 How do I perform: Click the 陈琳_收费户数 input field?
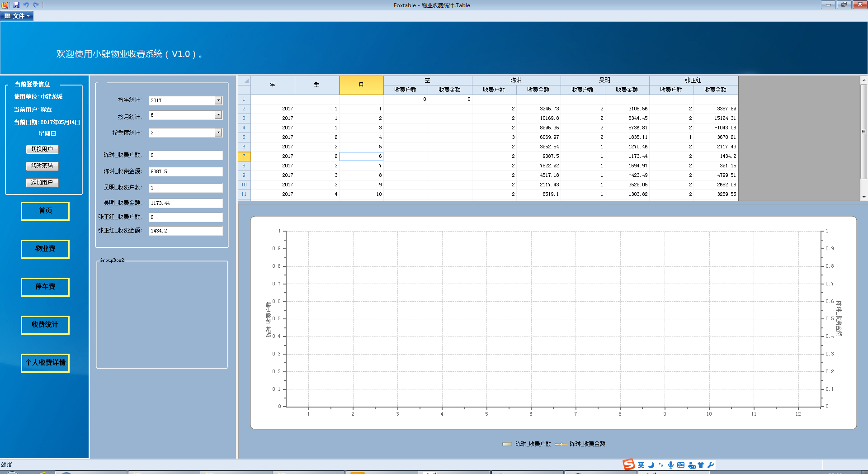pyautogui.click(x=186, y=155)
